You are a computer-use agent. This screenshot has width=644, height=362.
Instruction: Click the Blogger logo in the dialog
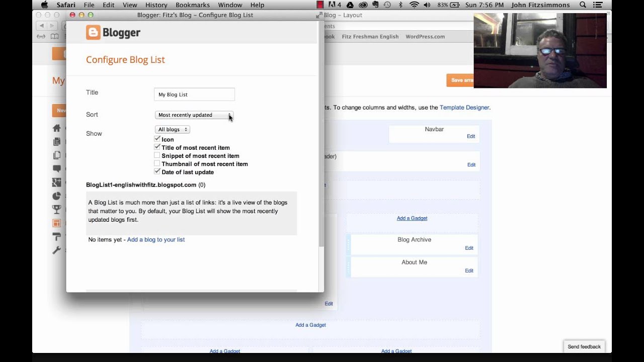pos(113,33)
